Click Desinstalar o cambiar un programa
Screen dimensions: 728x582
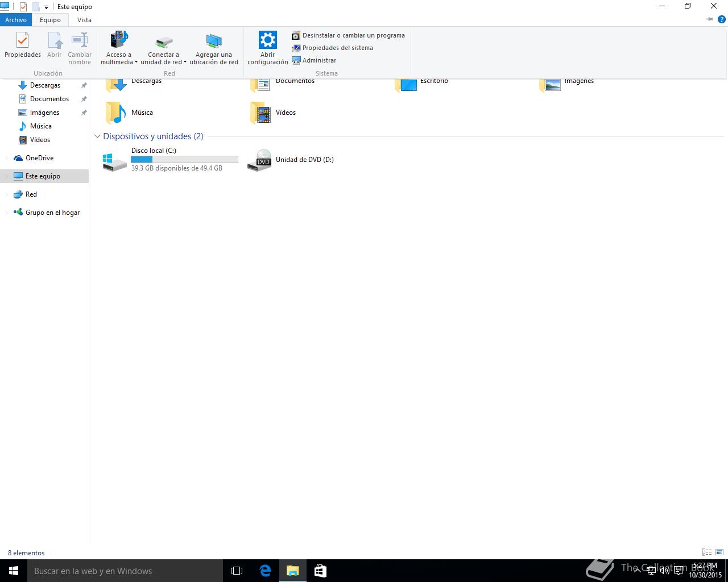click(348, 35)
